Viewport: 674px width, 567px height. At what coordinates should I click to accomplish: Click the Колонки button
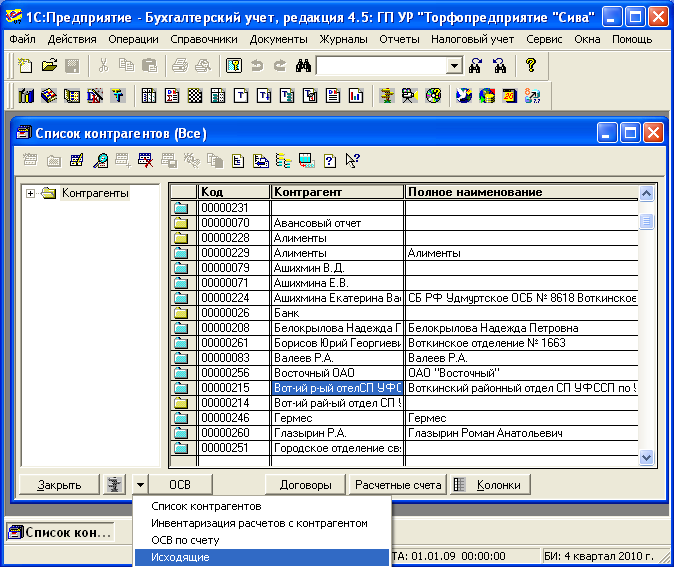point(490,485)
